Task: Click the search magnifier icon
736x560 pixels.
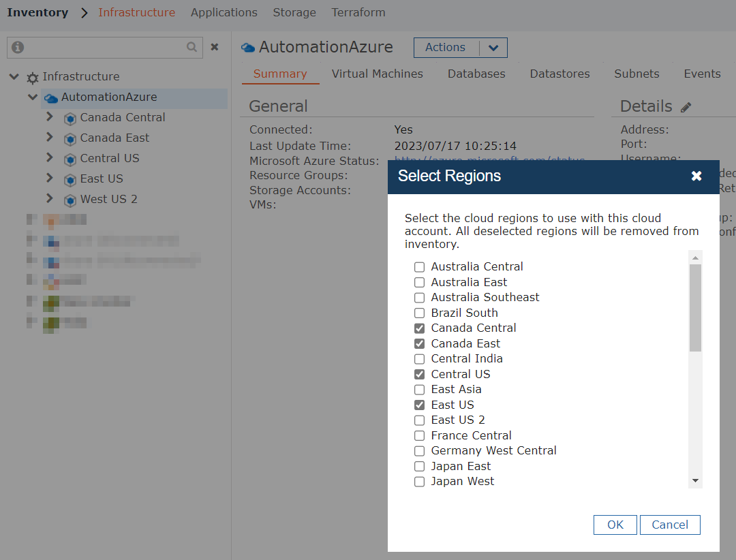Action: [191, 47]
